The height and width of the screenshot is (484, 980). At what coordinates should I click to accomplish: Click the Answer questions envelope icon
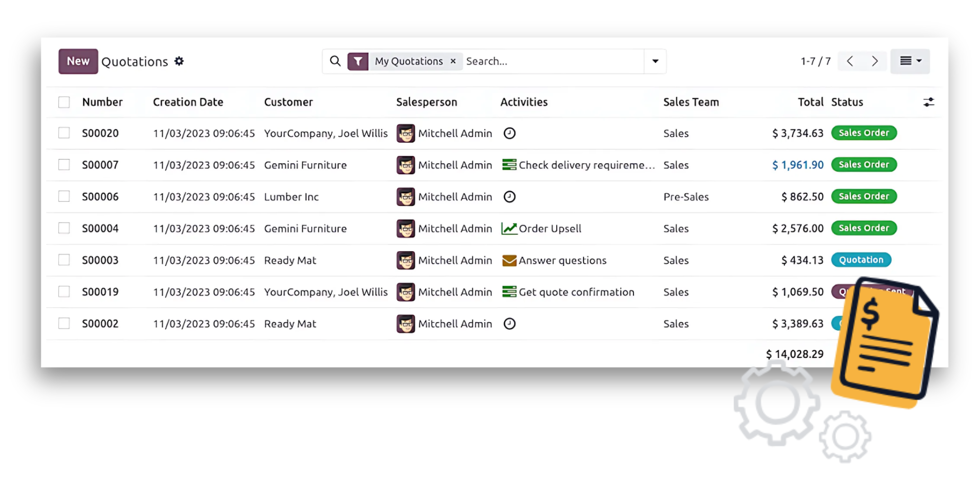tap(509, 260)
